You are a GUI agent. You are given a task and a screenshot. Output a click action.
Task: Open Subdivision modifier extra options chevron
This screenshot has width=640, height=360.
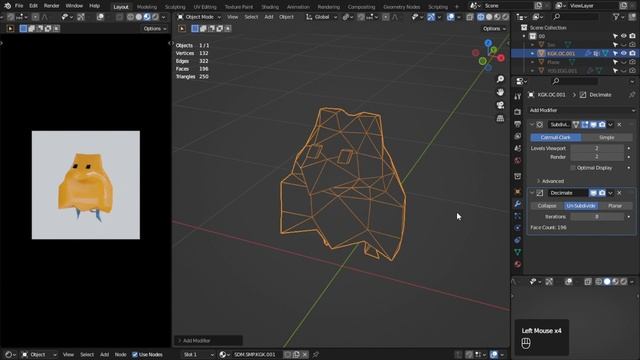(611, 124)
